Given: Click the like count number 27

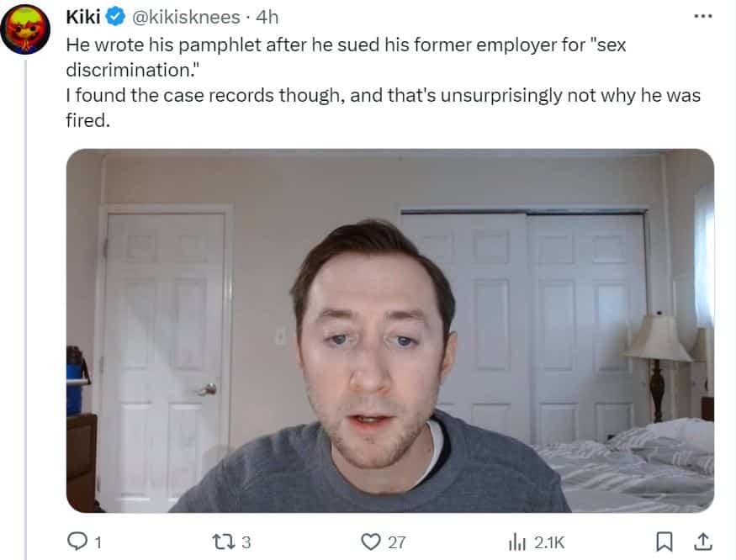Looking at the screenshot, I should coord(397,542).
